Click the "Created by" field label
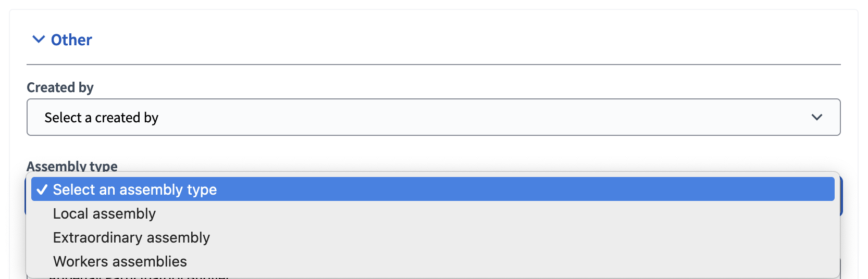868x279 pixels. tap(60, 87)
